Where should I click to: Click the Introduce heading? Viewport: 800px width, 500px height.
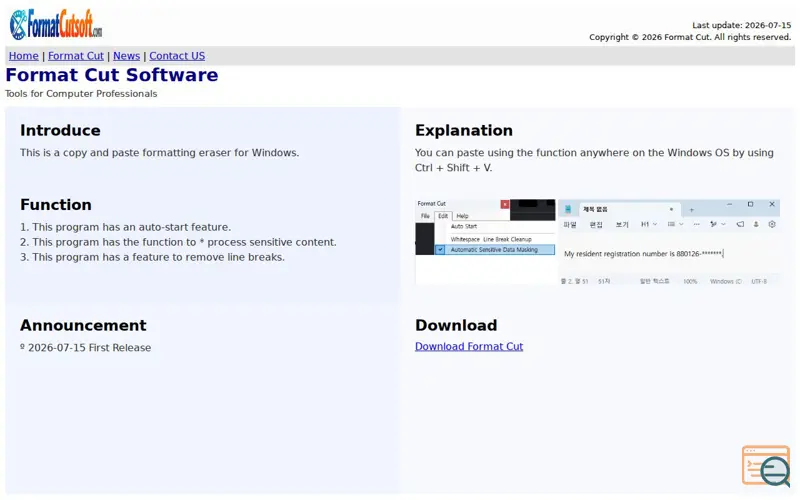tap(60, 131)
